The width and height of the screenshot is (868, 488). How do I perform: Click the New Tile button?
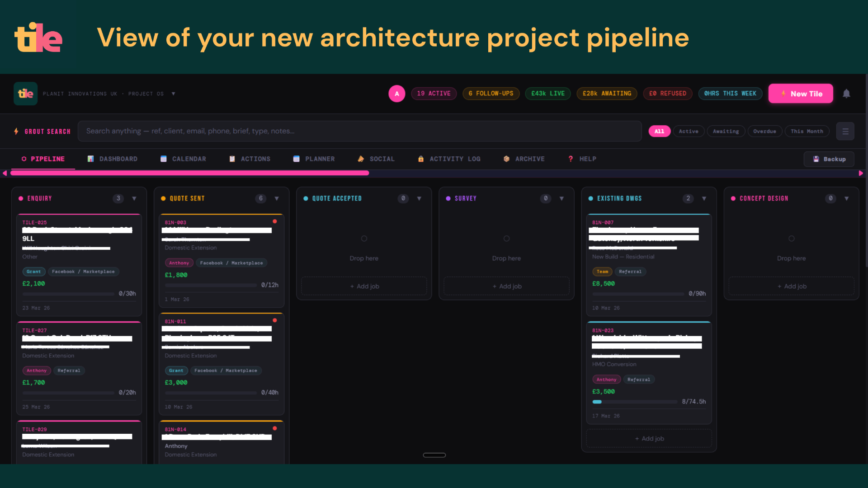[x=801, y=94]
